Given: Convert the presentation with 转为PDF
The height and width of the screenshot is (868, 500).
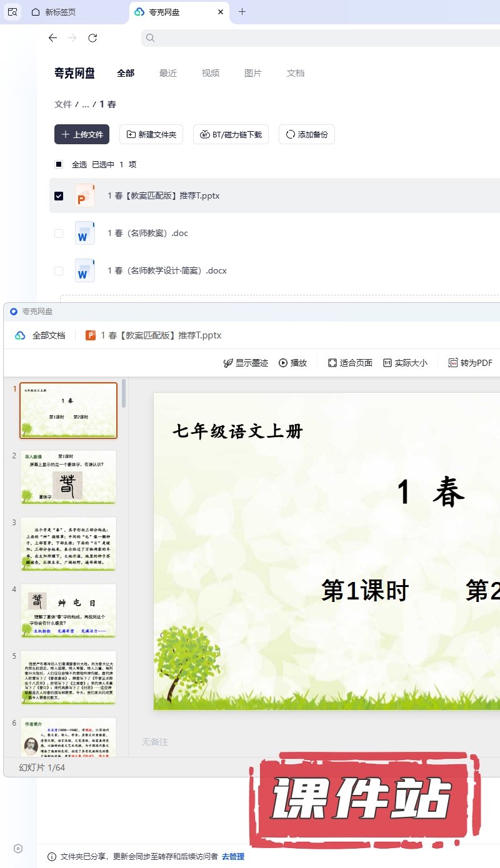Looking at the screenshot, I should 470,363.
